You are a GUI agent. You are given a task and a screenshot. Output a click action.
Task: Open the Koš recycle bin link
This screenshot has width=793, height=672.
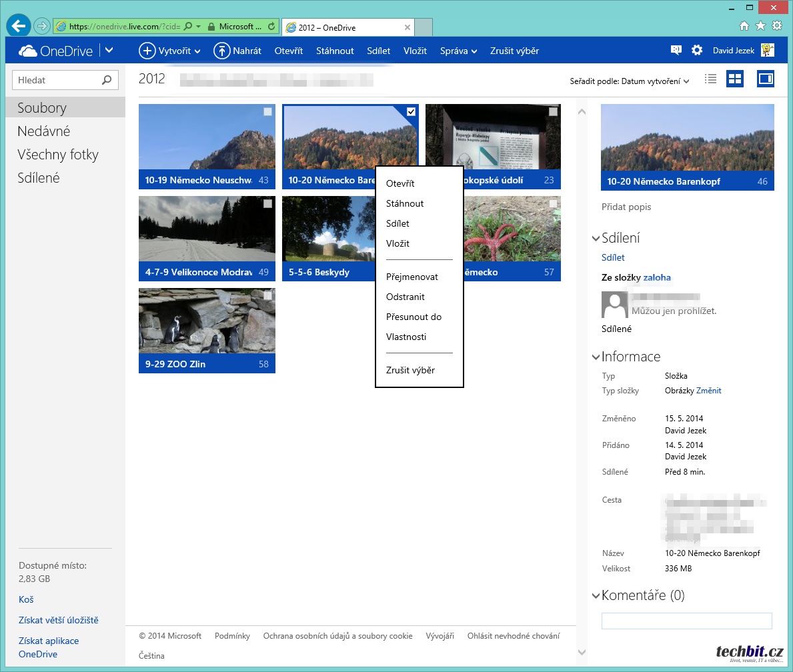point(26,599)
